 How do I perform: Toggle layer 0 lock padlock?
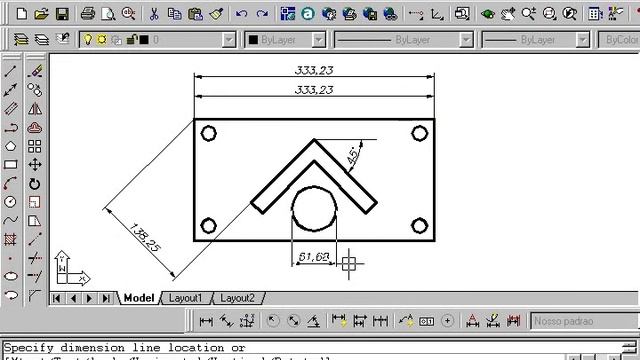(131, 40)
